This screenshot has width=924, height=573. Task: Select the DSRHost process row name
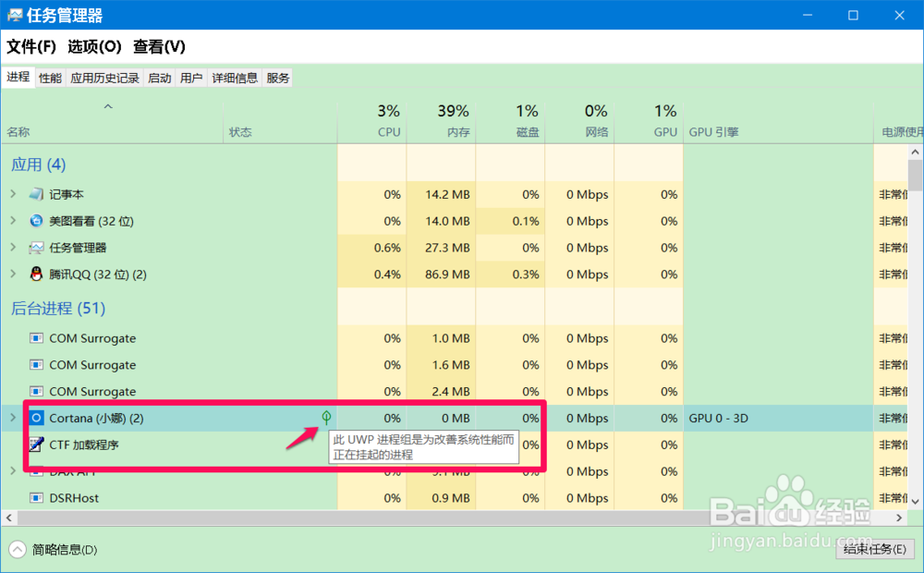(74, 498)
